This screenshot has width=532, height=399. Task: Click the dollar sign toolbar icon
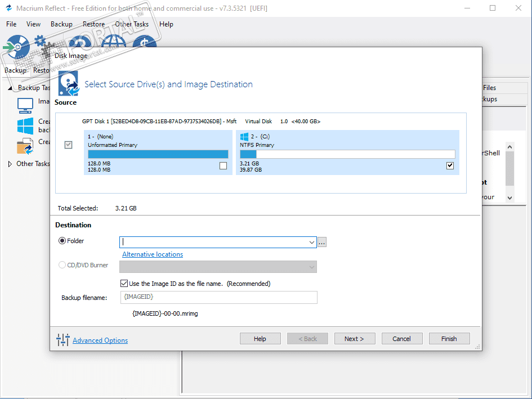click(x=145, y=41)
